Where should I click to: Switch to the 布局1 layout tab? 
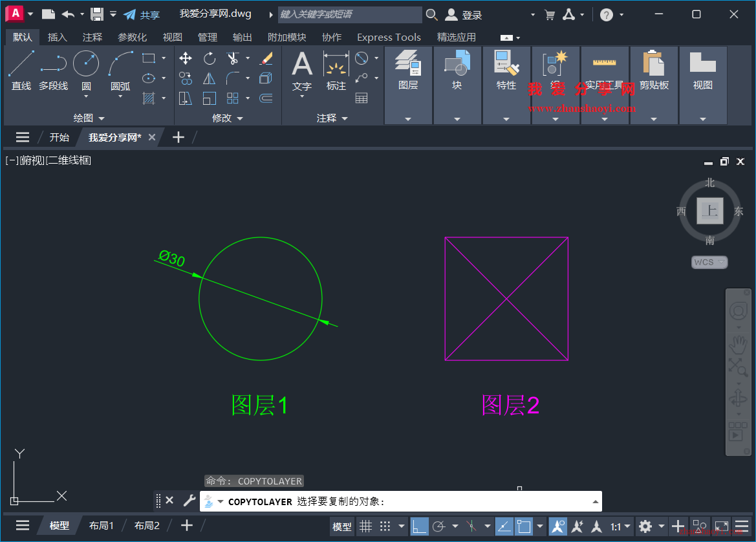click(102, 526)
